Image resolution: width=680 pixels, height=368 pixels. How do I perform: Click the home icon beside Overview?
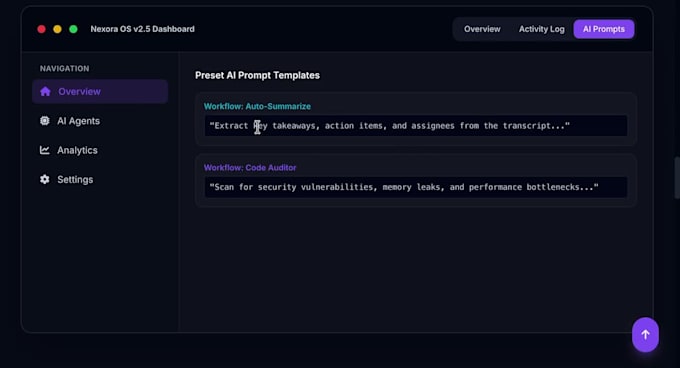pos(46,91)
